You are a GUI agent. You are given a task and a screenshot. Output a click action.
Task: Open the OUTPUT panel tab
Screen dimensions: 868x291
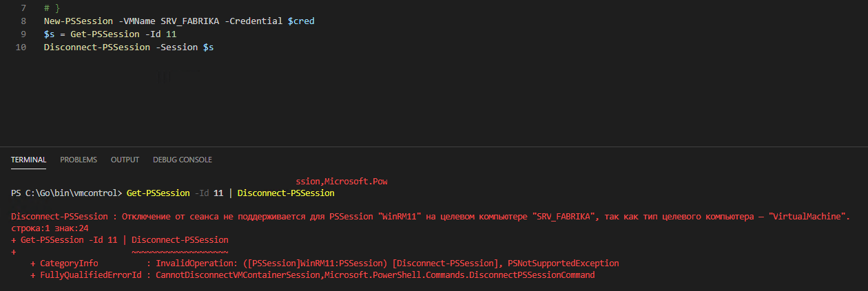pos(125,160)
